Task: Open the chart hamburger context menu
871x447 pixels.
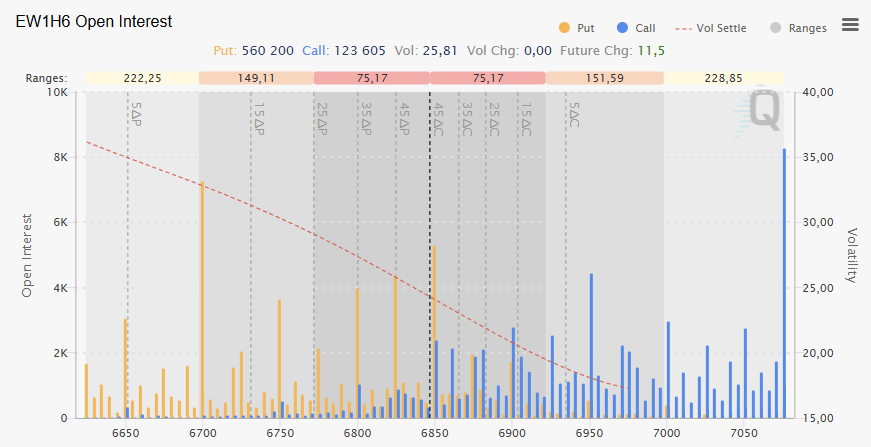Action: click(x=850, y=25)
